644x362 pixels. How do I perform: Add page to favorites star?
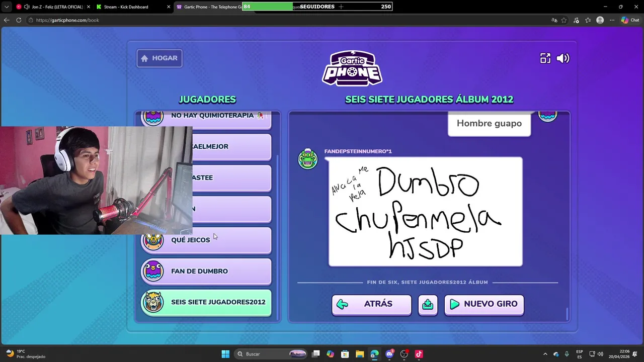pyautogui.click(x=564, y=20)
